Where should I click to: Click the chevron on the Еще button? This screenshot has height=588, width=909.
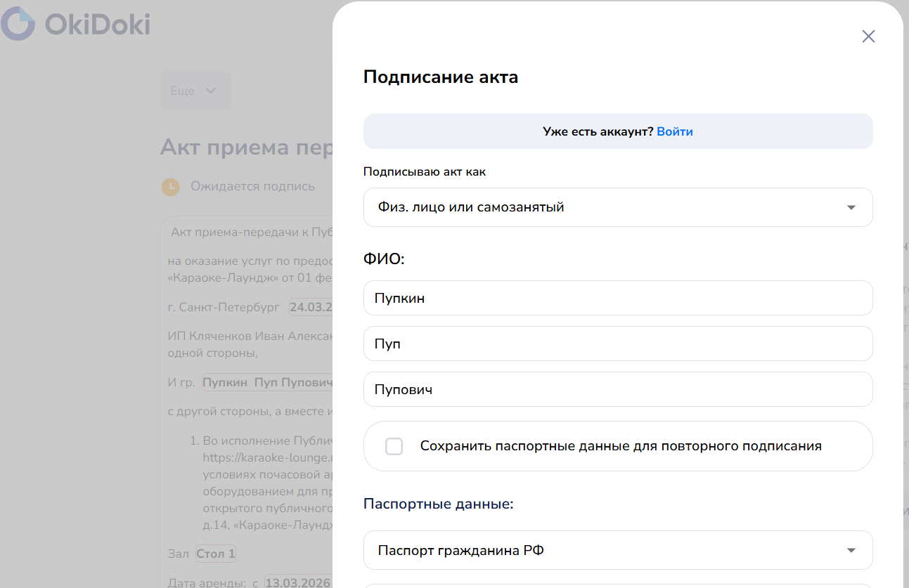(x=210, y=91)
